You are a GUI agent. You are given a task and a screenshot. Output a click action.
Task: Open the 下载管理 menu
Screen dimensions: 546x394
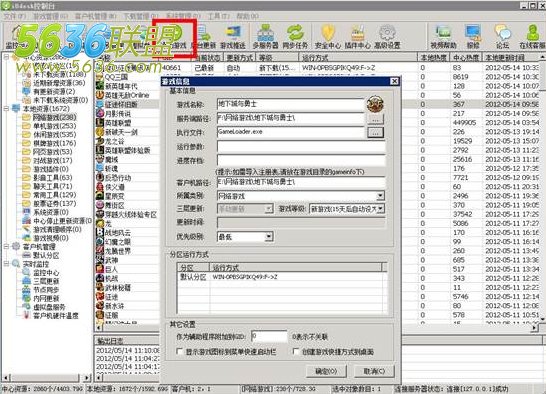141,16
